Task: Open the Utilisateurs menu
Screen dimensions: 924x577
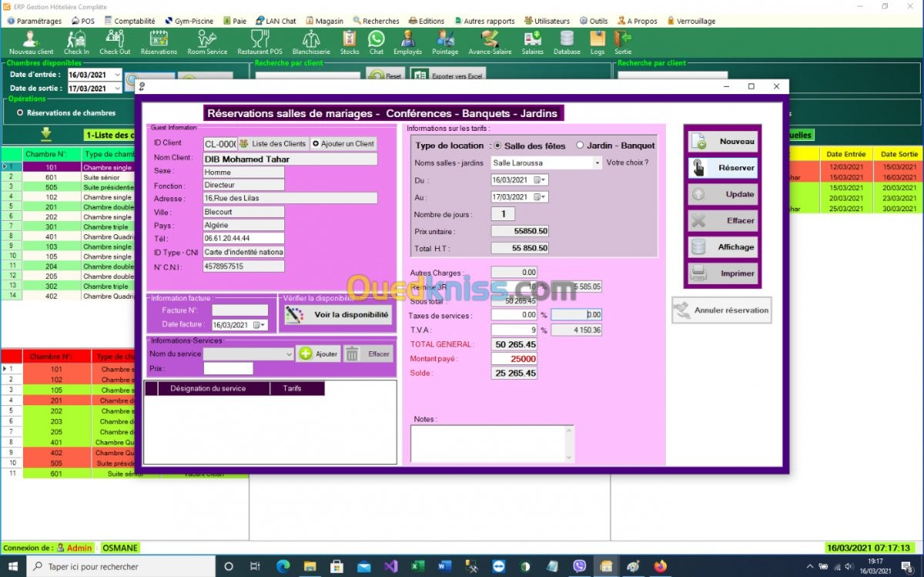Action: 547,21
